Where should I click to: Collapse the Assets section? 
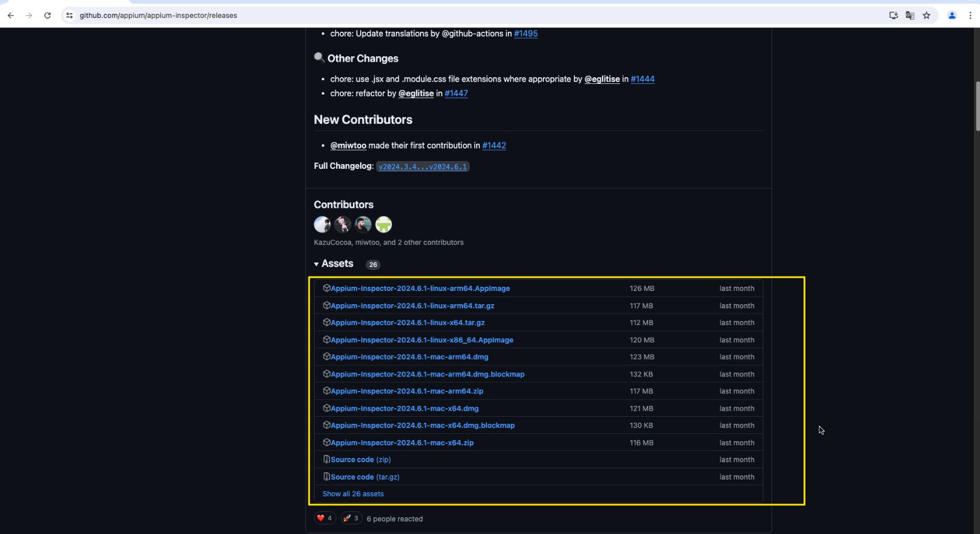(334, 263)
